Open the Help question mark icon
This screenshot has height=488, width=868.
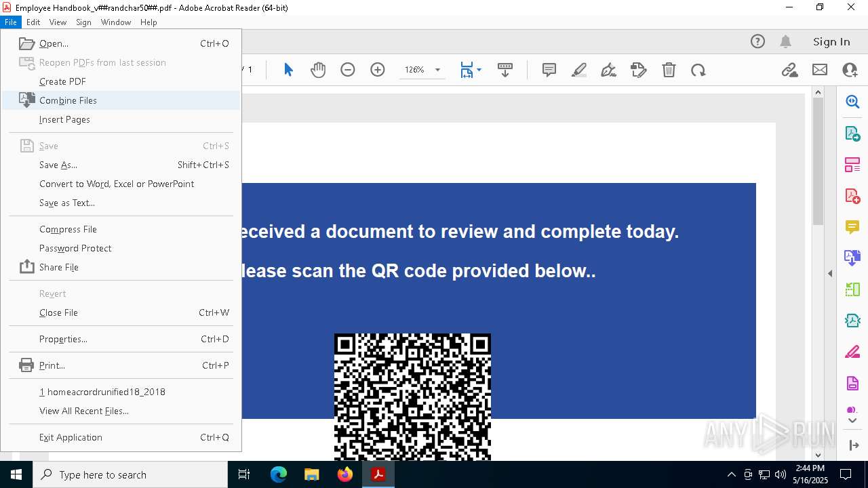pyautogui.click(x=757, y=41)
